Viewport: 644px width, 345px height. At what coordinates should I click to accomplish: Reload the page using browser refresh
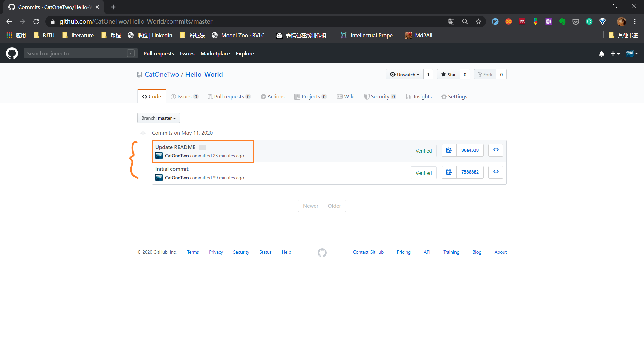36,22
